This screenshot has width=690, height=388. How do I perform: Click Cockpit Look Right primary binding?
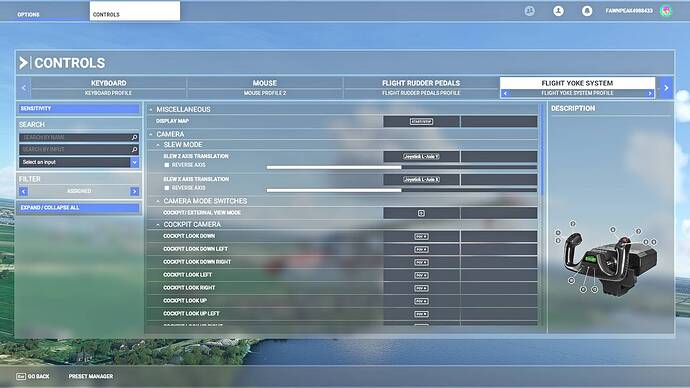[421, 288]
